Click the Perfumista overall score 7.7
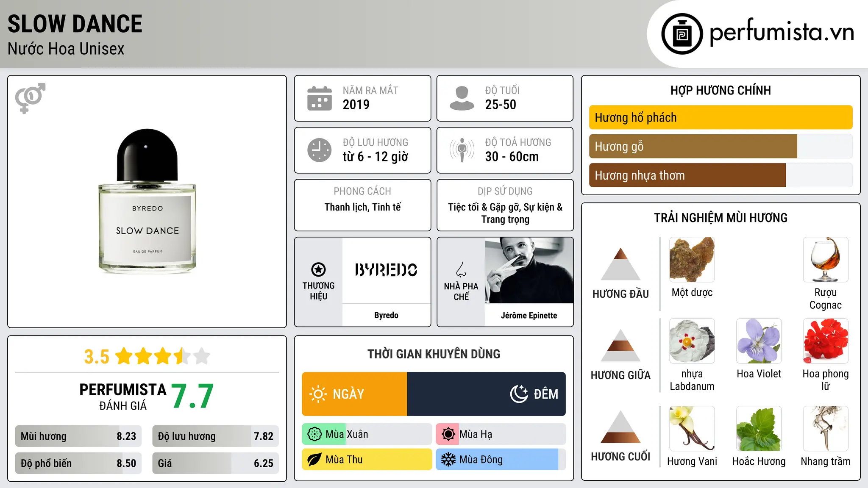The image size is (868, 488). point(193,396)
